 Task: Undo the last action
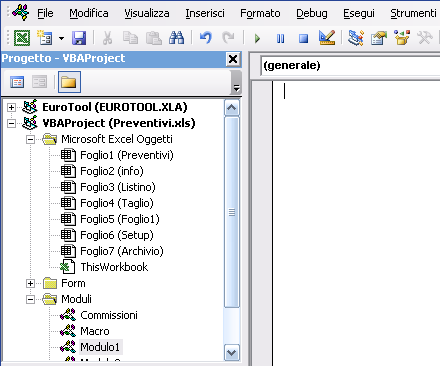206,38
